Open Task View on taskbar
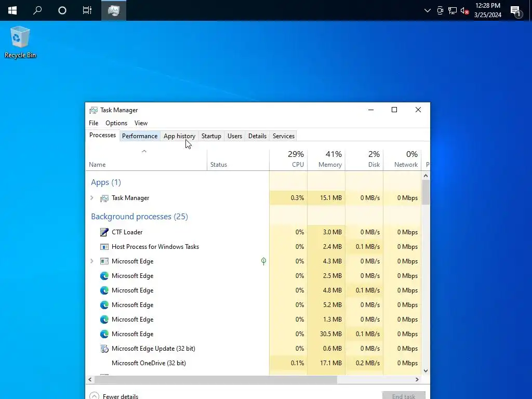The height and width of the screenshot is (399, 532). pyautogui.click(x=87, y=10)
